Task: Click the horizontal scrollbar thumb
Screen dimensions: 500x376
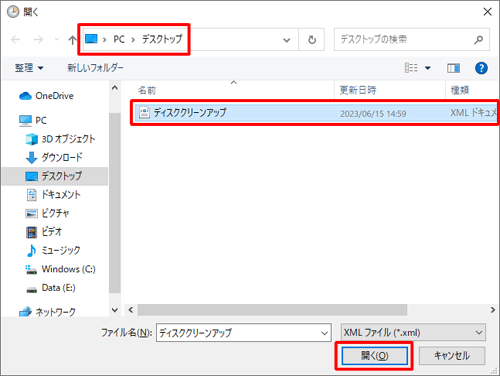Action: [272, 310]
